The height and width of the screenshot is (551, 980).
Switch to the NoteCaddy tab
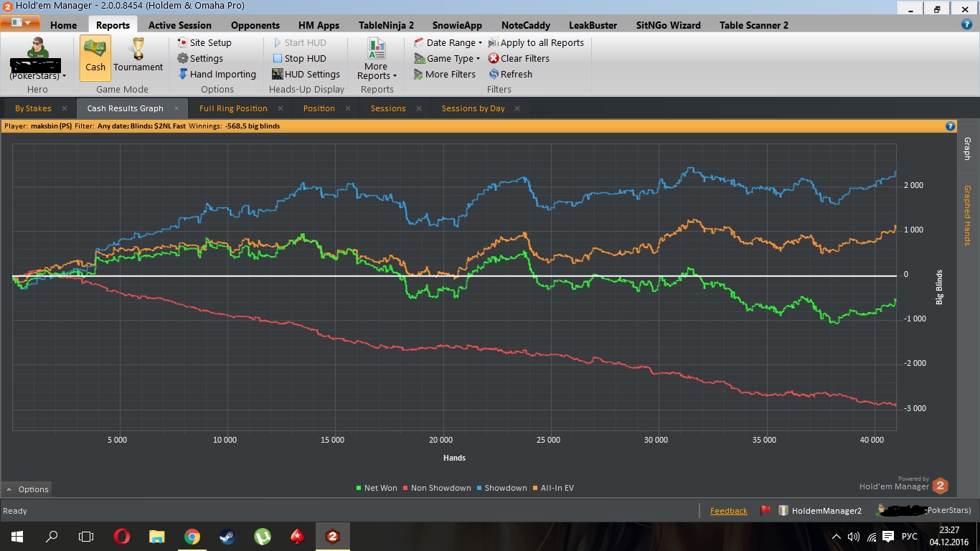click(x=526, y=25)
